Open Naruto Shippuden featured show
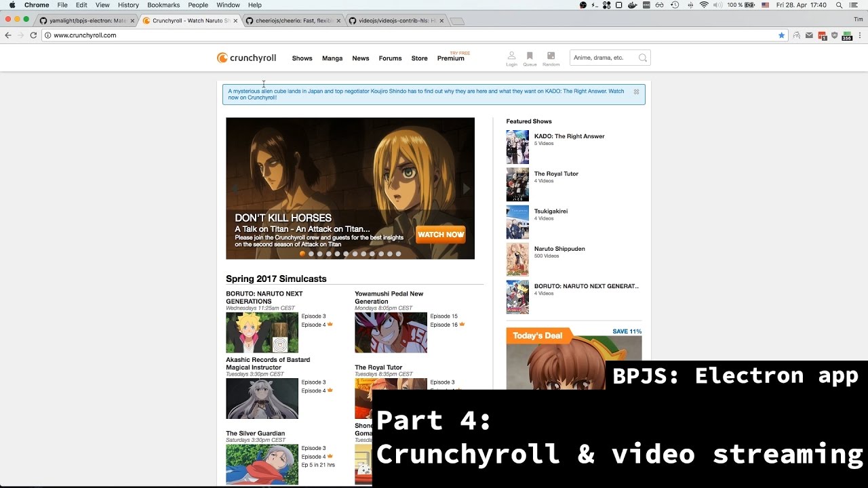 pyautogui.click(x=559, y=249)
